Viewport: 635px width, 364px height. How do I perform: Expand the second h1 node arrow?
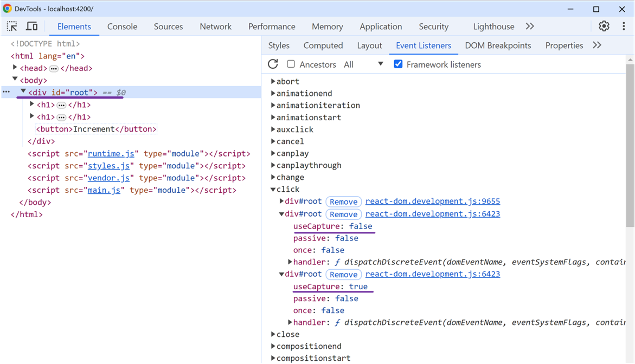(x=31, y=116)
